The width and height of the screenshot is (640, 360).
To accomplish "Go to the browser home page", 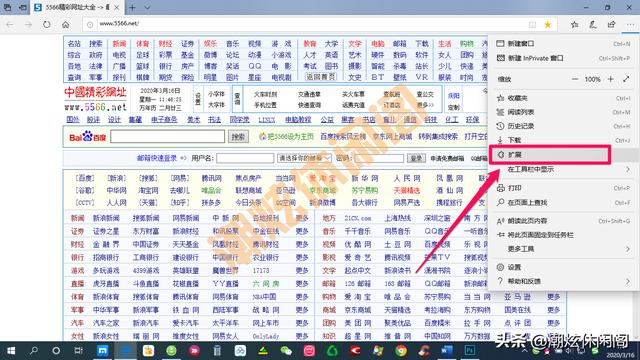I will [x=65, y=24].
